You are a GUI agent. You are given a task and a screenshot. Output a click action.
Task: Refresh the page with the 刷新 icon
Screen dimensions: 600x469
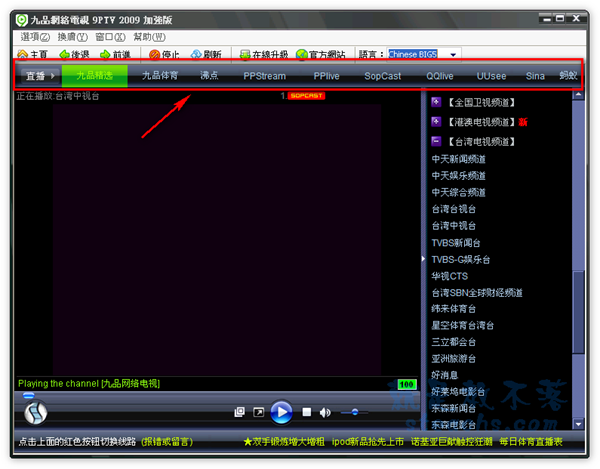tap(196, 54)
